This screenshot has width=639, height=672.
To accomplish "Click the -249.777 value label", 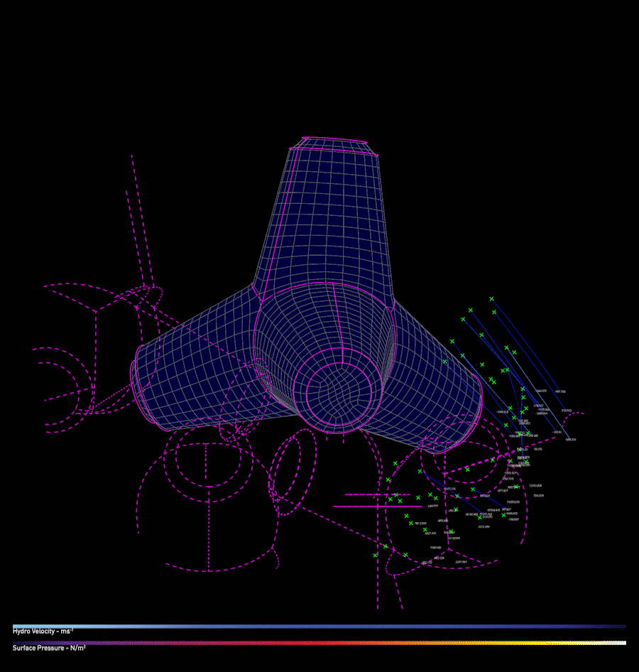I will (432, 506).
